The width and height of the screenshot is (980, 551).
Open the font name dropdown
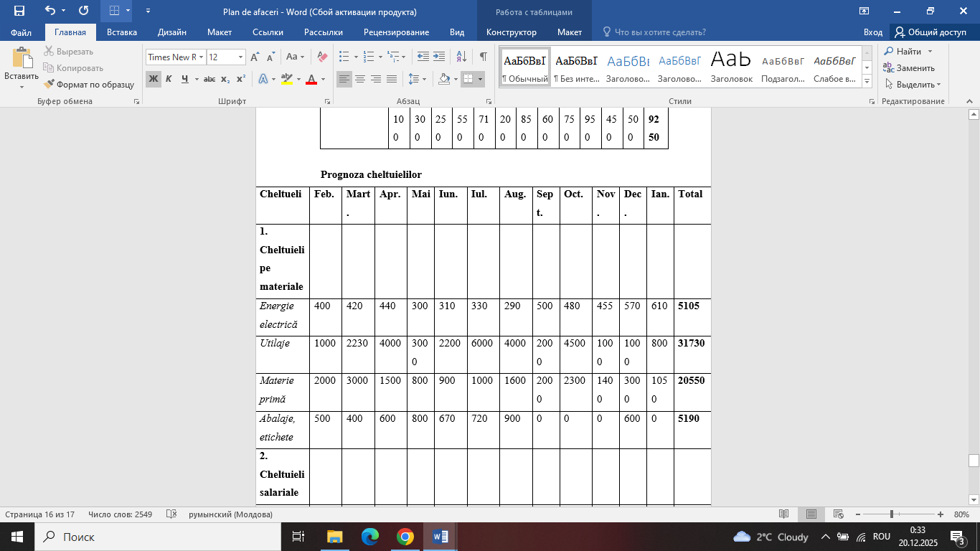(202, 57)
